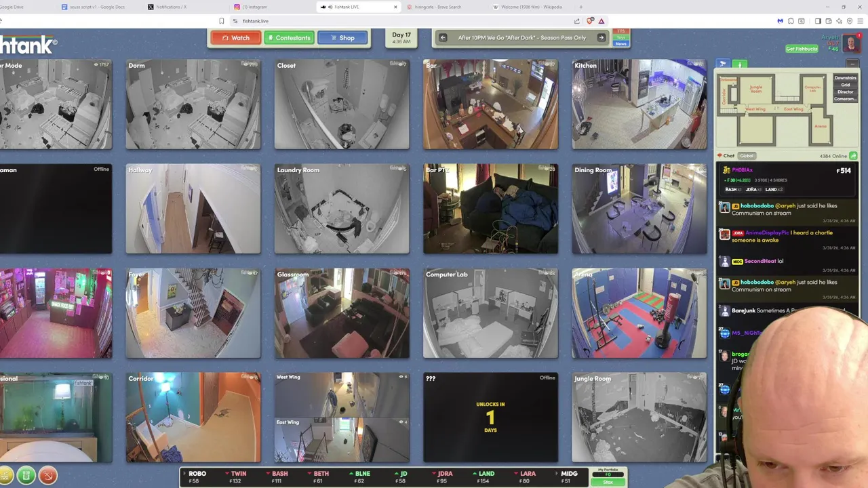Open the Dorm camera feed

(x=193, y=104)
